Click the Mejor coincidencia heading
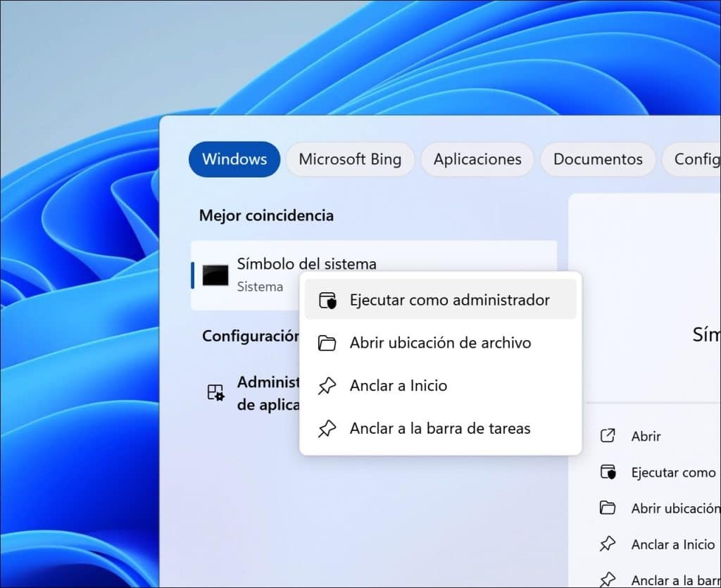Screen dimensions: 721x588 [266, 215]
